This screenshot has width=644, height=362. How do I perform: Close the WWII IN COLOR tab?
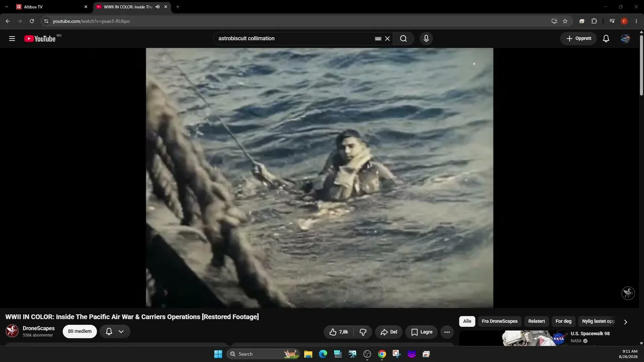[166, 7]
